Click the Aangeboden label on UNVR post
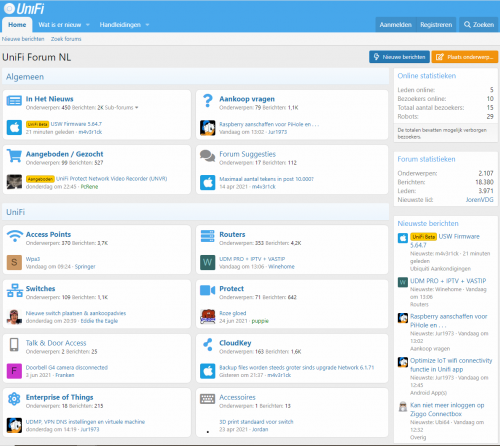 [40, 179]
